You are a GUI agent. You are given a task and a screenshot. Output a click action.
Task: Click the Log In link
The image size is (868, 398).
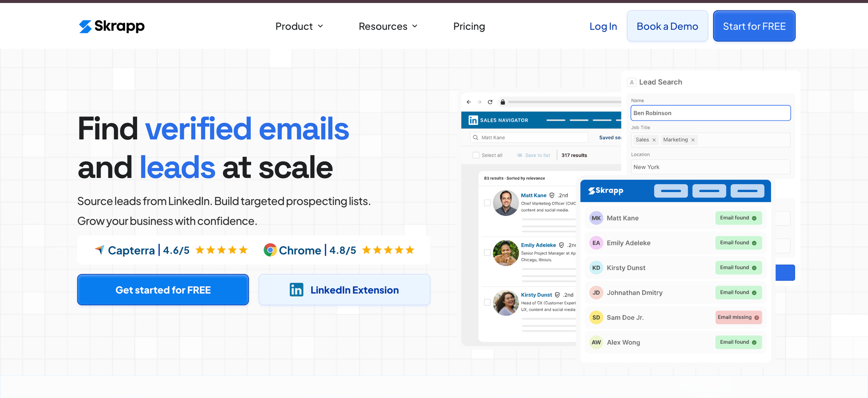pyautogui.click(x=603, y=26)
